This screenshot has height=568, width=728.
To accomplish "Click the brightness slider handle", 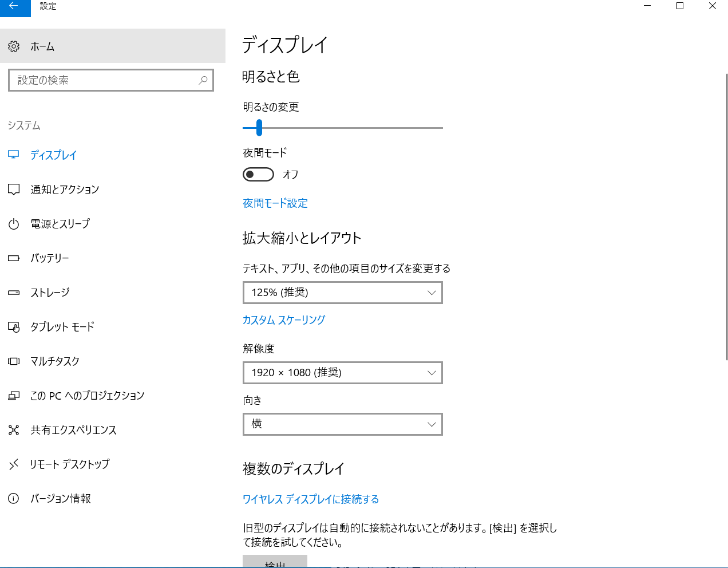I will pos(259,128).
